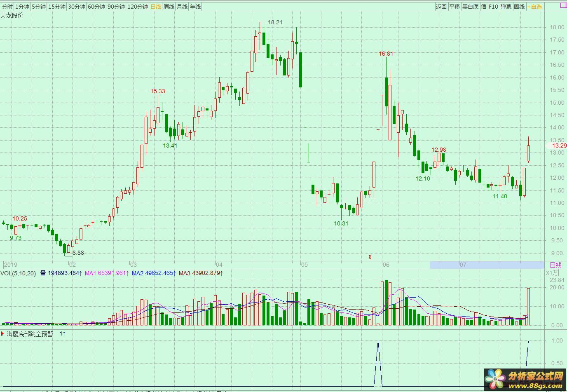The height and width of the screenshot is (392, 567).
Task: Click the 15.33 high price label
Action: click(158, 91)
